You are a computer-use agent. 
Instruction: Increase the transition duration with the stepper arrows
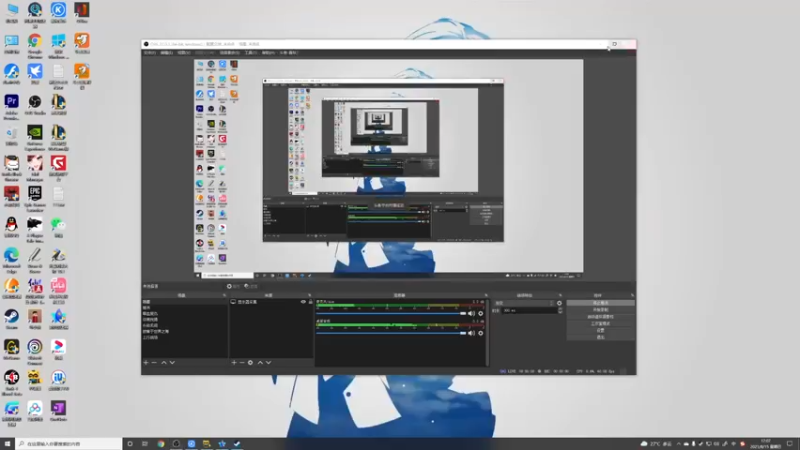(x=560, y=309)
